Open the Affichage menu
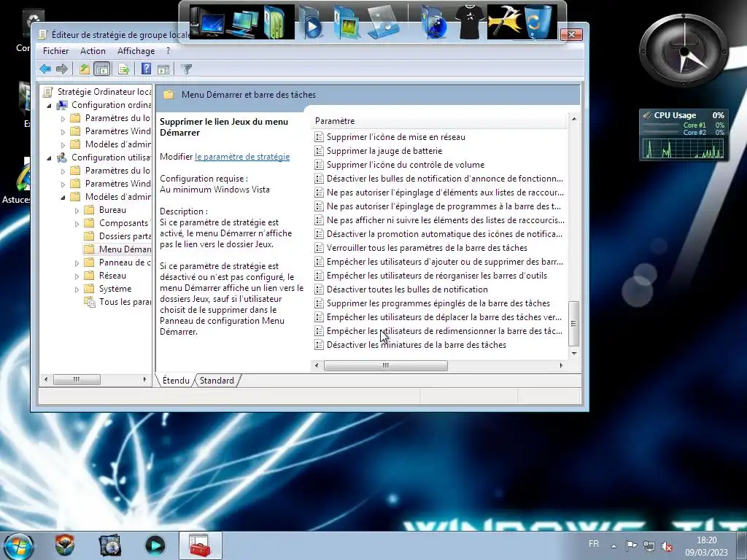Image resolution: width=747 pixels, height=560 pixels. (136, 51)
